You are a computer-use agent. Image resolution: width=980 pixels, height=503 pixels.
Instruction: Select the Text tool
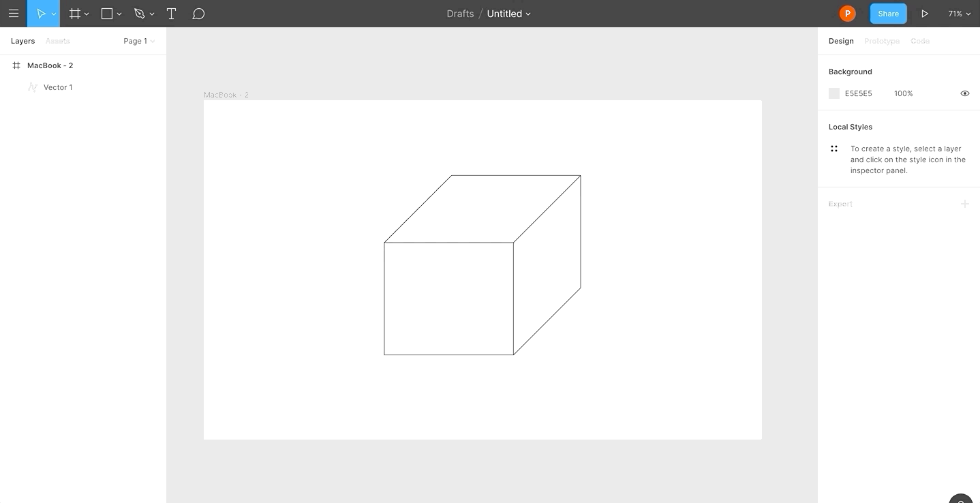(171, 14)
